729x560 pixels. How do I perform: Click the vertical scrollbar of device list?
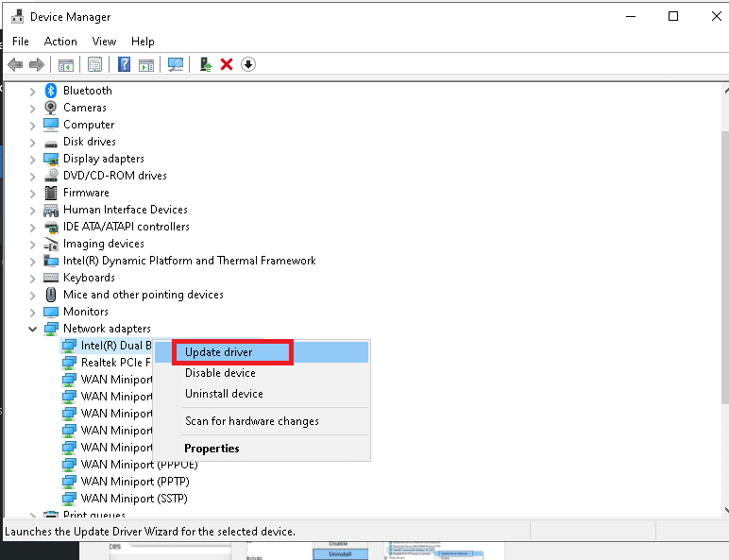(722, 283)
